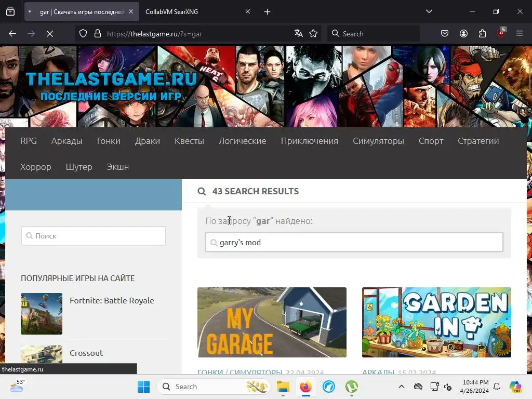Screen dimensions: 532x399
Task: Open the blue compass app in taskbar
Action: pos(328,387)
